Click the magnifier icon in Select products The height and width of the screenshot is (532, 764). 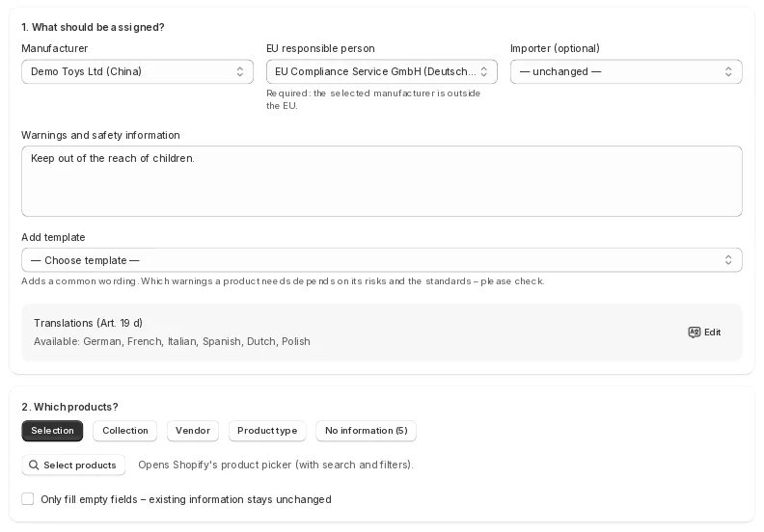[34, 465]
